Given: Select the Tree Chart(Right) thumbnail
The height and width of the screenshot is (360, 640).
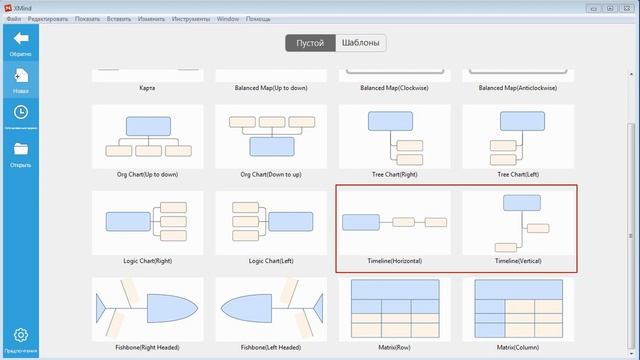Looking at the screenshot, I should pyautogui.click(x=395, y=136).
